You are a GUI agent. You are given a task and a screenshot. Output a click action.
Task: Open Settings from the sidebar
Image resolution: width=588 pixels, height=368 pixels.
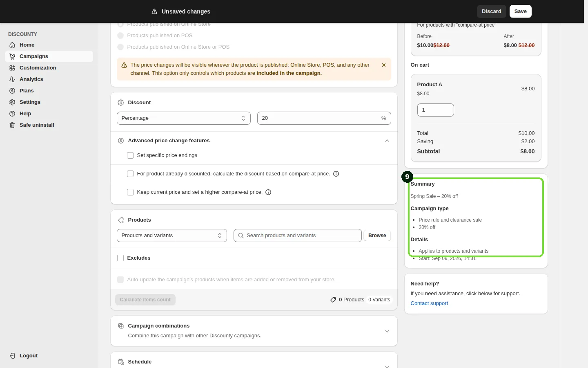coord(49,102)
